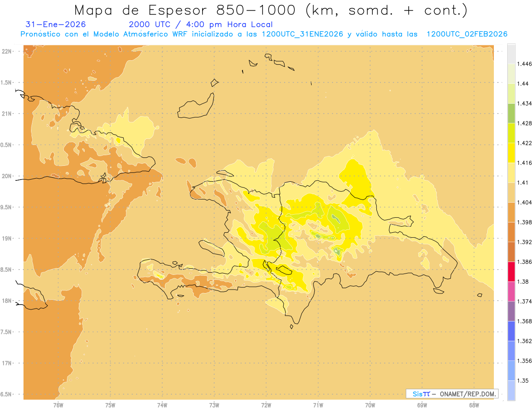
Task: Click the 69W longitude label
Action: pos(422,405)
